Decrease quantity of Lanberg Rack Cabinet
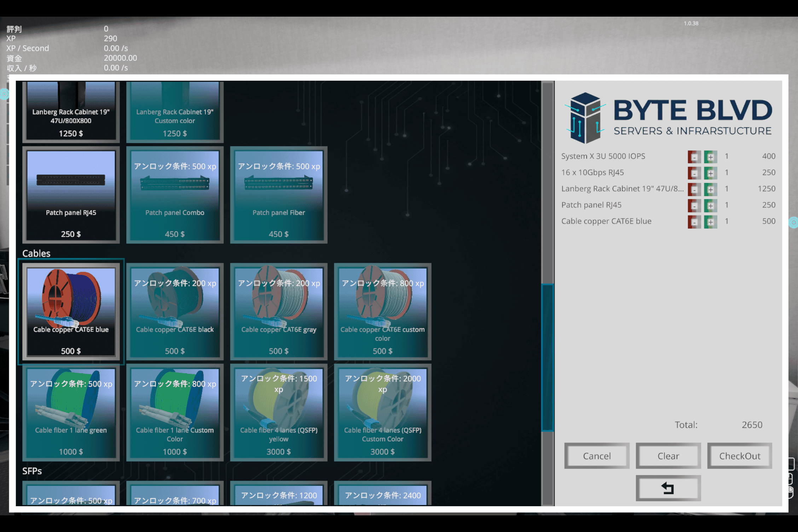The image size is (798, 532). click(x=694, y=189)
